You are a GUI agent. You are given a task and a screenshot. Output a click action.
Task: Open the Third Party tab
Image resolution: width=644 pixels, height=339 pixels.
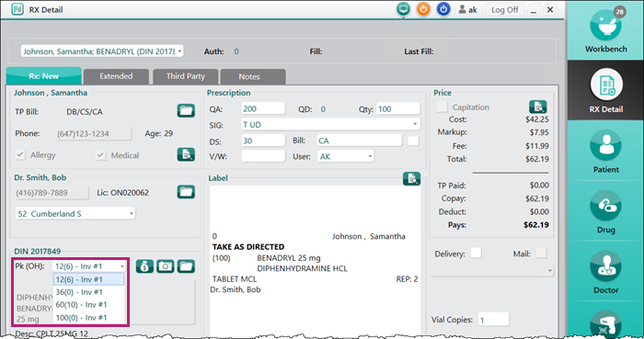[x=185, y=76]
